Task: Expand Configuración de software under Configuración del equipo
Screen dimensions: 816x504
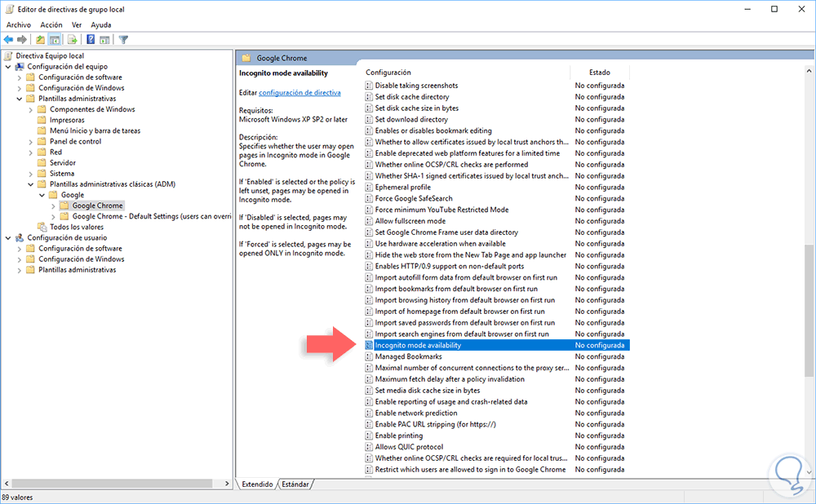Action: (20, 77)
